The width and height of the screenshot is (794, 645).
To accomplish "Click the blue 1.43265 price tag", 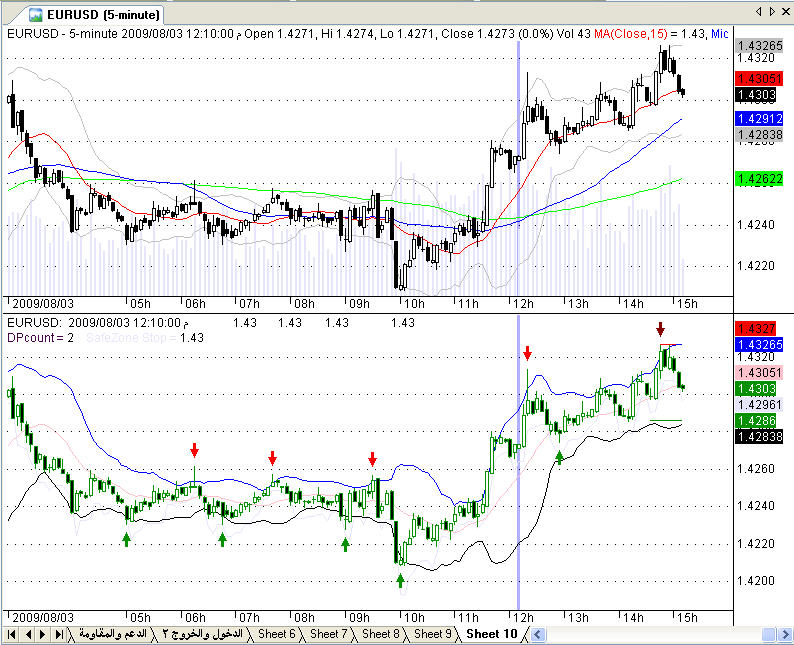I will click(759, 345).
